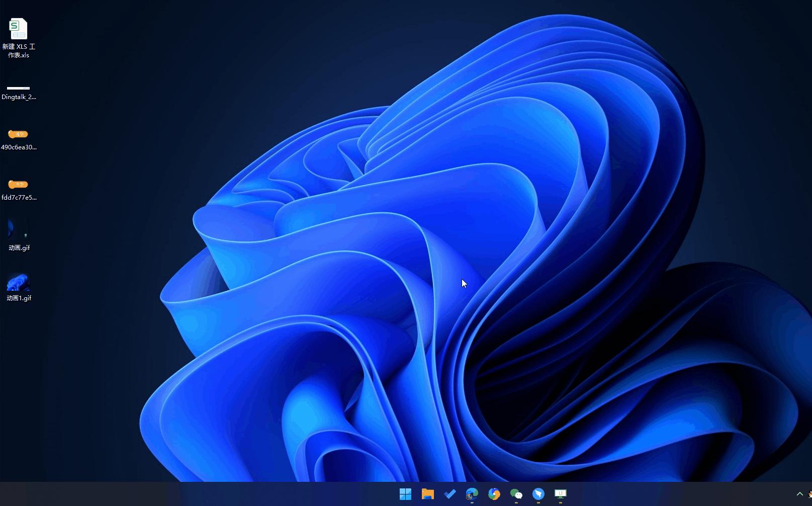812x506 pixels.
Task: Open the colorful swirl browser taskbar icon
Action: (x=494, y=494)
